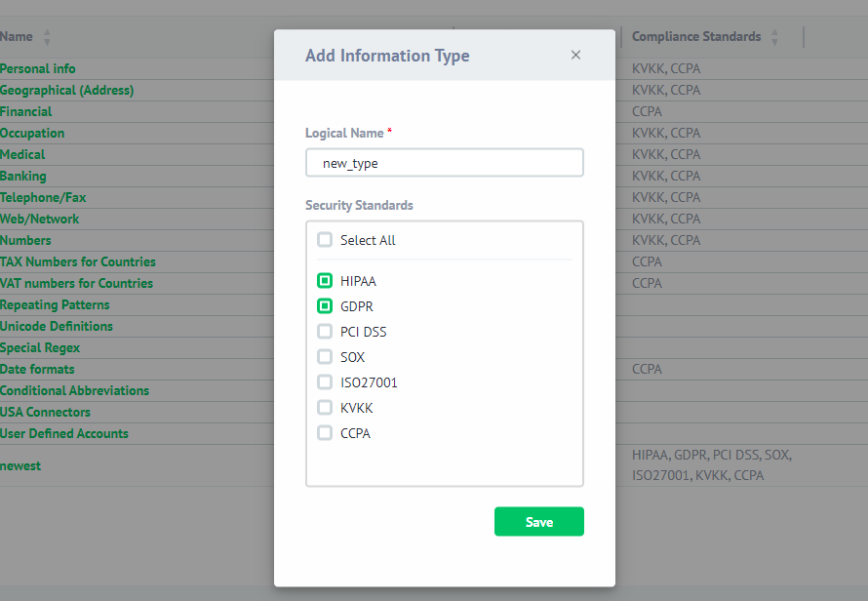Enable the CCPA checkbox
The width and height of the screenshot is (868, 601).
coord(325,433)
